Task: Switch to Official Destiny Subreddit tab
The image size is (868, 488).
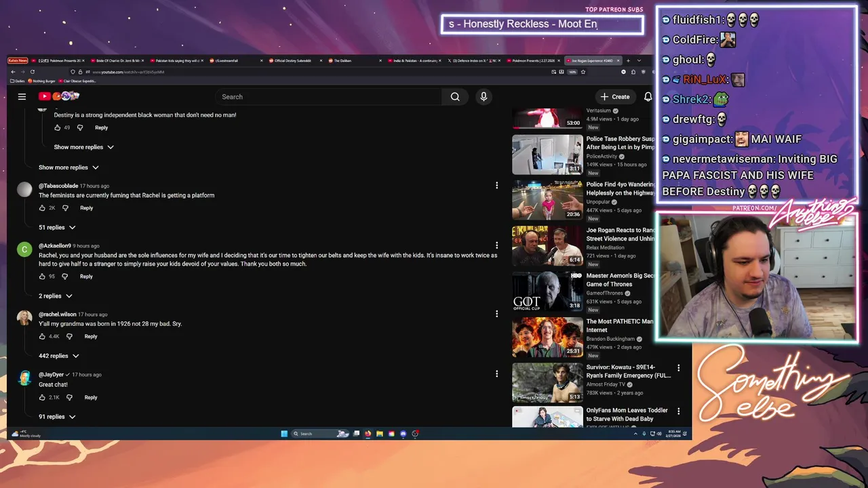Action: [295, 60]
